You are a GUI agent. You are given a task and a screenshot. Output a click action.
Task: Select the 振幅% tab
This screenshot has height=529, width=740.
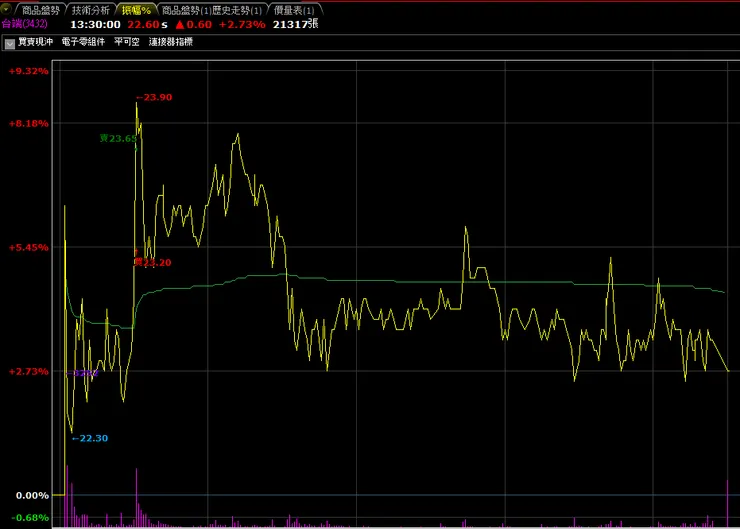(136, 10)
